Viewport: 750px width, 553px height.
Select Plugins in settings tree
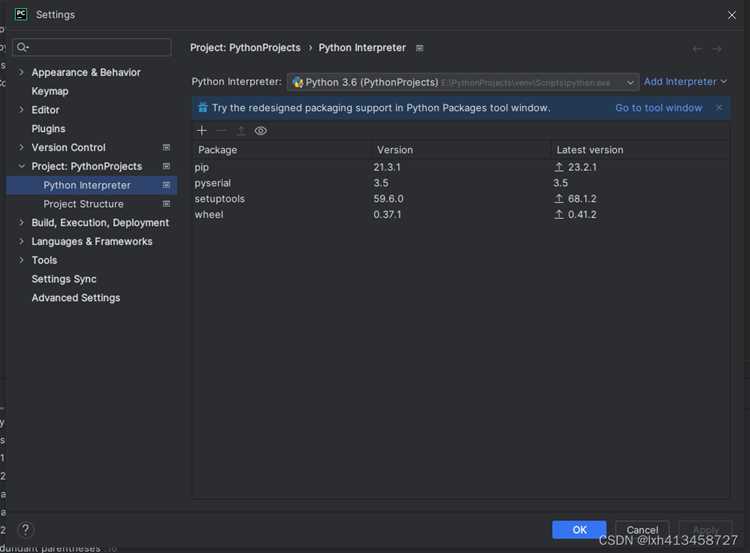click(48, 129)
